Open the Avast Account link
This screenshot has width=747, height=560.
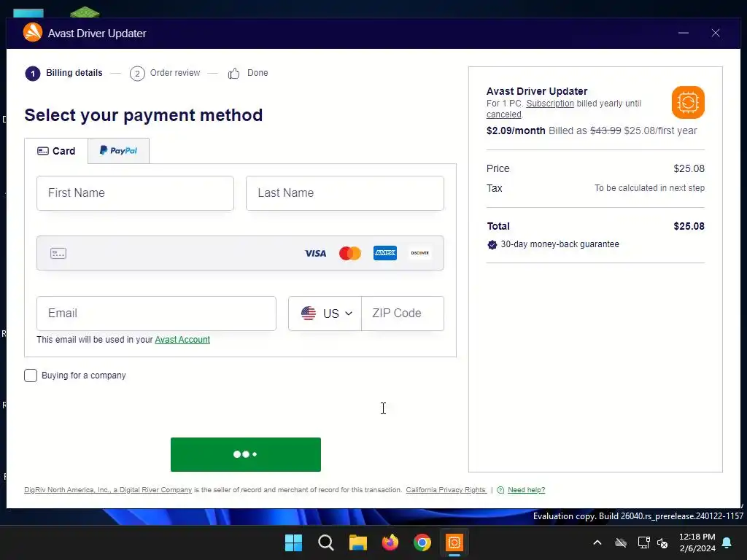click(182, 340)
